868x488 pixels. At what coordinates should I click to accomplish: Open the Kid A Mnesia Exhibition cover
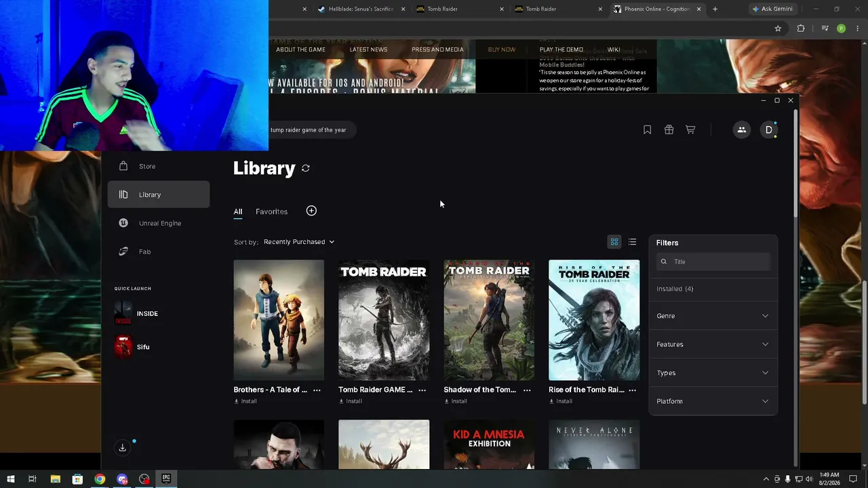[x=489, y=444]
